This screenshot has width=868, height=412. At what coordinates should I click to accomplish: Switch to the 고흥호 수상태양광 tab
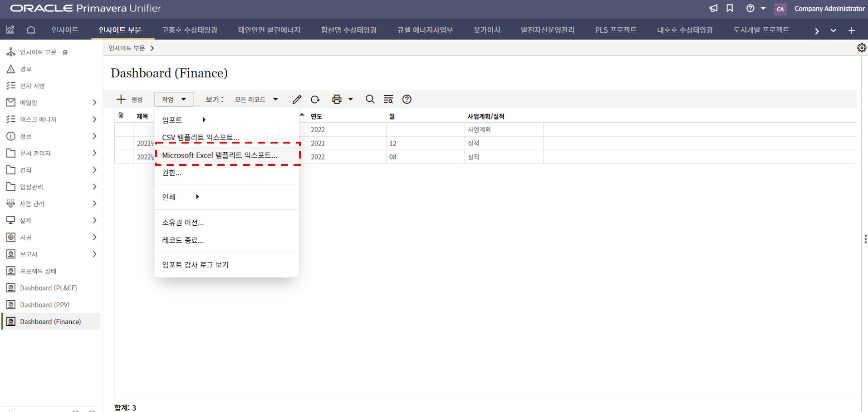coord(190,30)
